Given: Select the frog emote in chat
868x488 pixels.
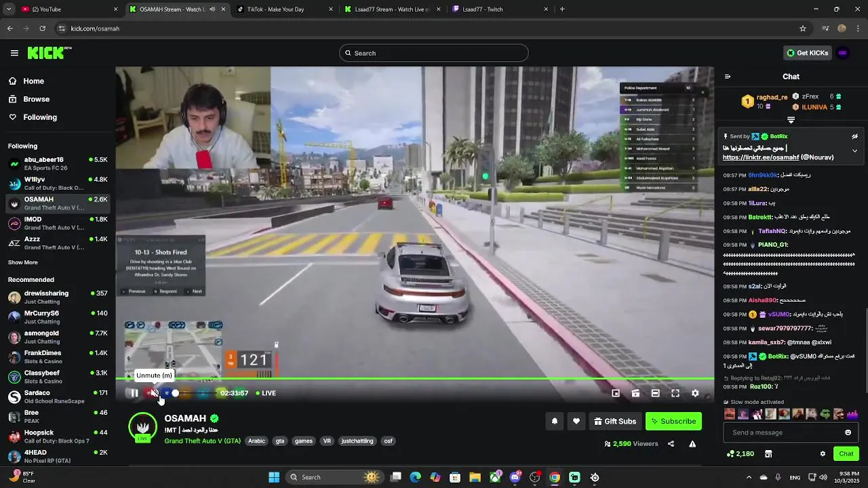Looking at the screenshot, I should point(825,413).
